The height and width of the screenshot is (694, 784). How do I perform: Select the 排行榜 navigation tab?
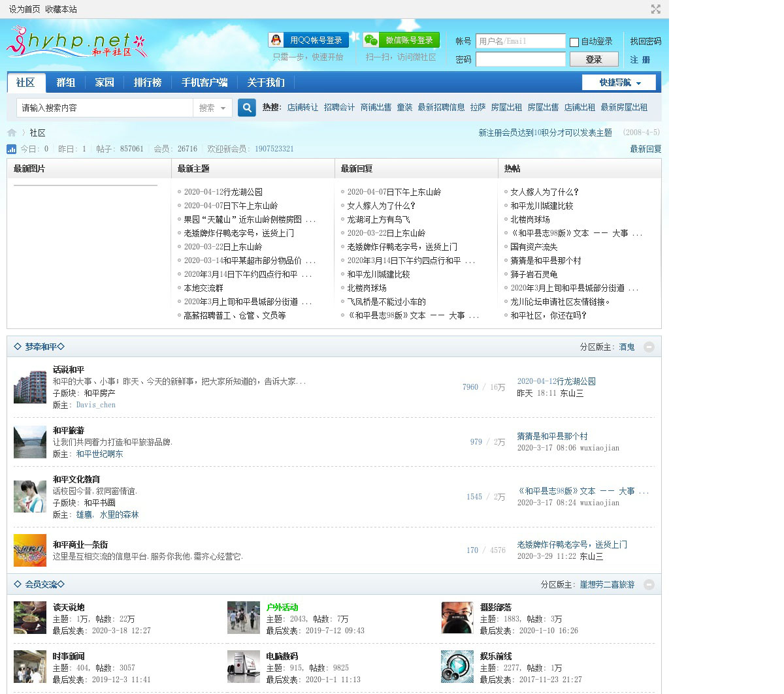point(148,82)
